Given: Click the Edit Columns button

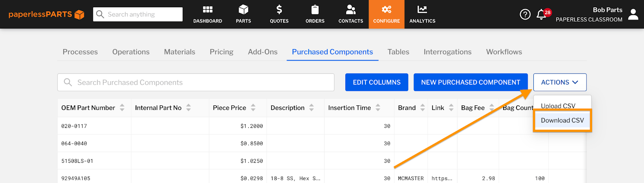Looking at the screenshot, I should point(377,82).
